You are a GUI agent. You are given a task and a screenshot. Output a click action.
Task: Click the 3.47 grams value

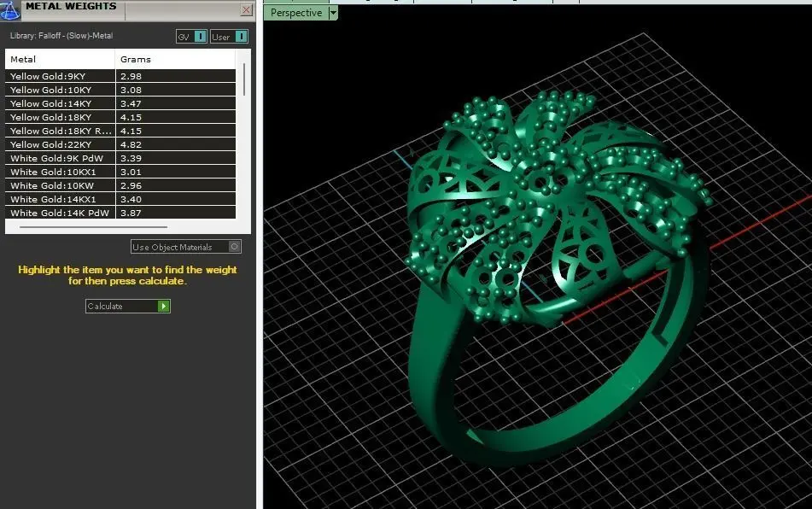pos(131,103)
